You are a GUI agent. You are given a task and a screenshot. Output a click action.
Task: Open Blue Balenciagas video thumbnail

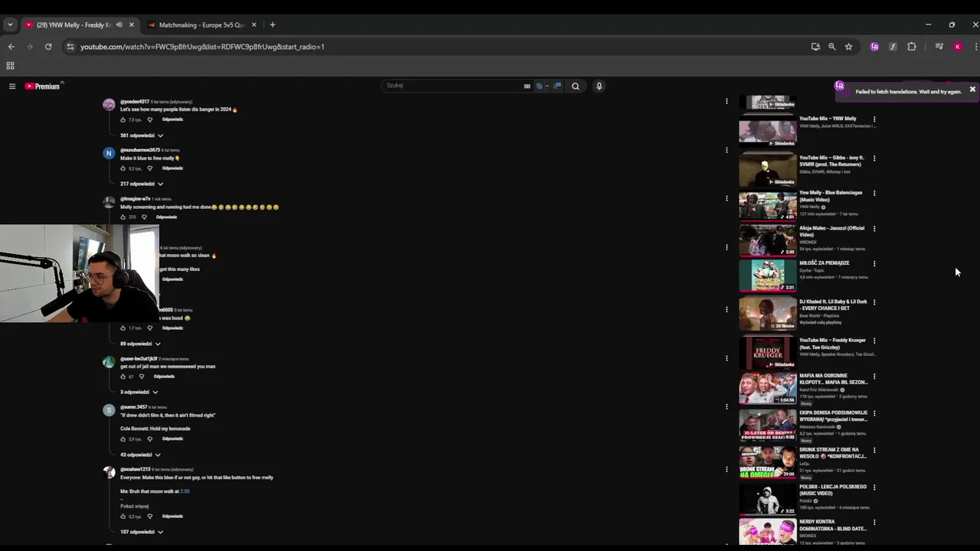coord(767,205)
